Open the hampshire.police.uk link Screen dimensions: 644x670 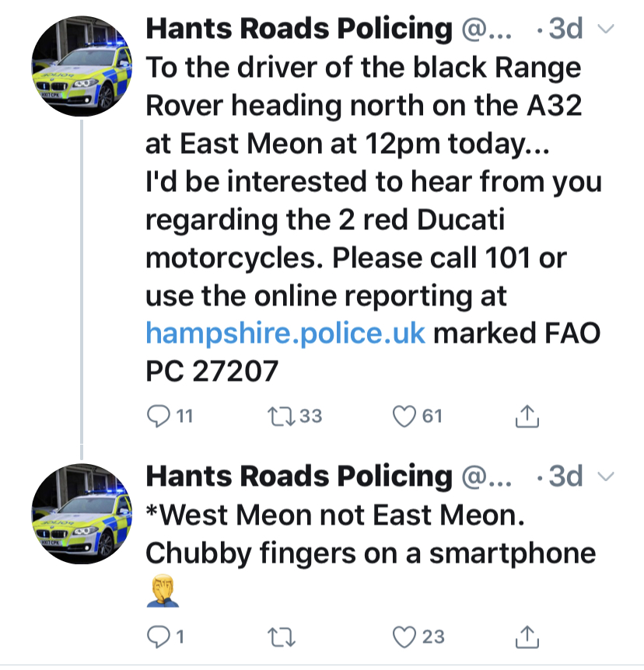point(285,333)
